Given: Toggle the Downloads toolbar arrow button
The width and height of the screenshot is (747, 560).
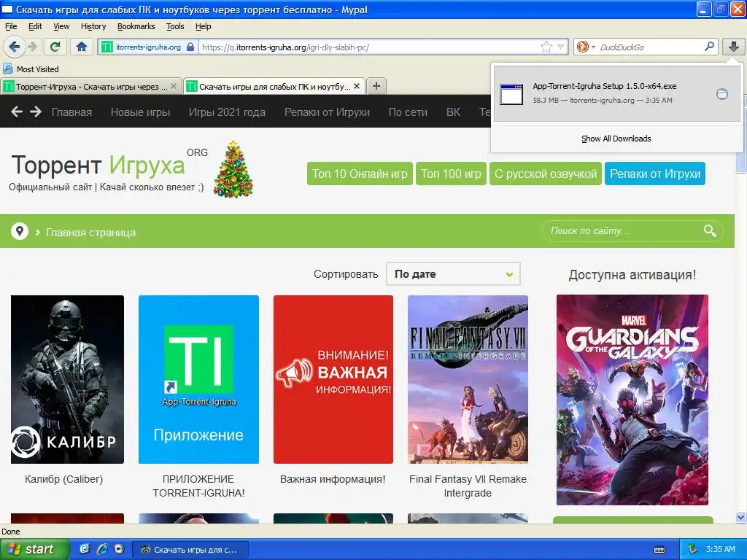Looking at the screenshot, I should [734, 47].
